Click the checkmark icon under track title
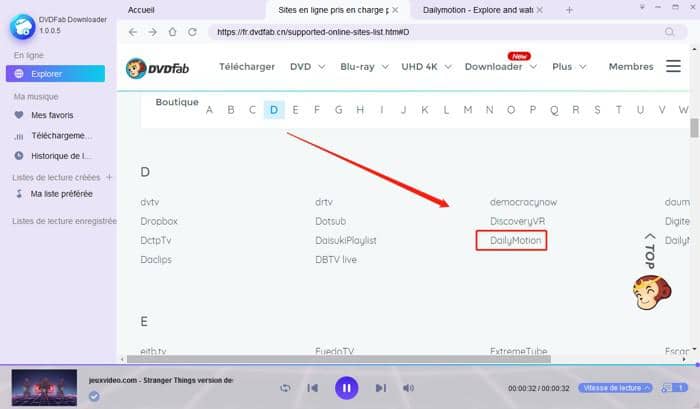The height and width of the screenshot is (409, 700). [x=94, y=396]
